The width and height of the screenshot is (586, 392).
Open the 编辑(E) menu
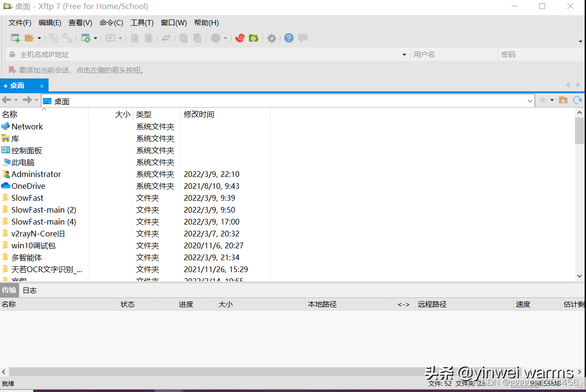(x=50, y=23)
